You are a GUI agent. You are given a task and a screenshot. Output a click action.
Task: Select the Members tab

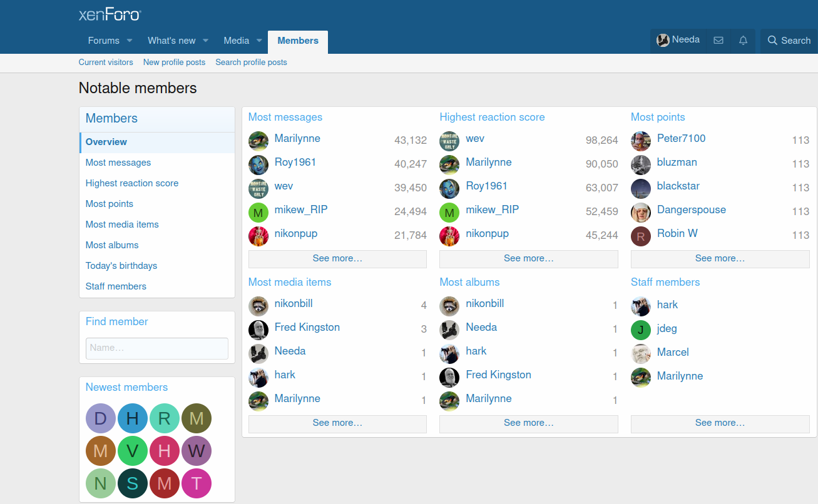[298, 41]
